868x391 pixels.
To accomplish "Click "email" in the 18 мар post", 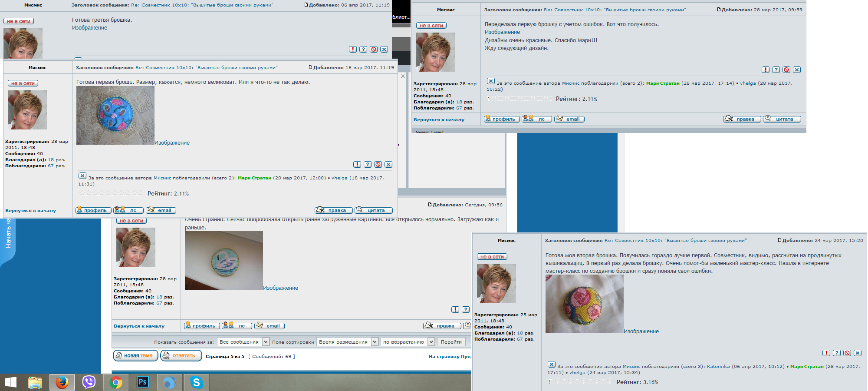I will 161,210.
